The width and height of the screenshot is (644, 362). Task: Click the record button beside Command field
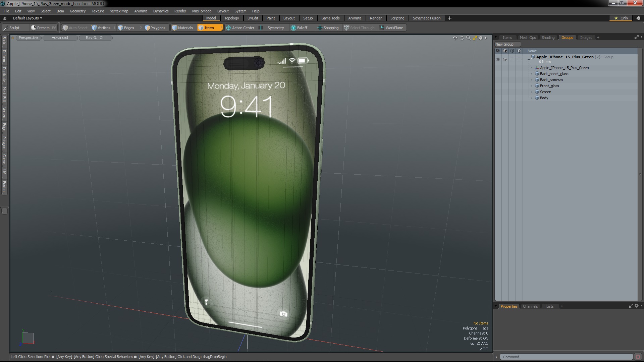pyautogui.click(x=638, y=357)
